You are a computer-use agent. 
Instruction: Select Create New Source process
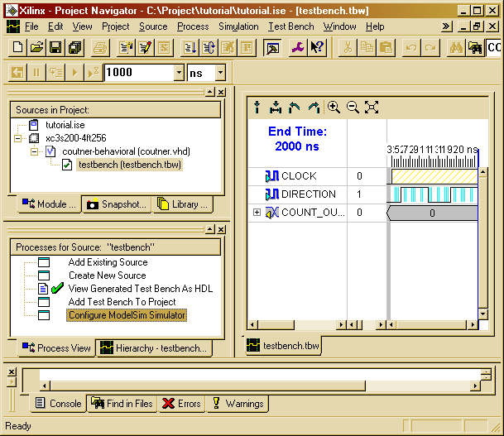[108, 275]
